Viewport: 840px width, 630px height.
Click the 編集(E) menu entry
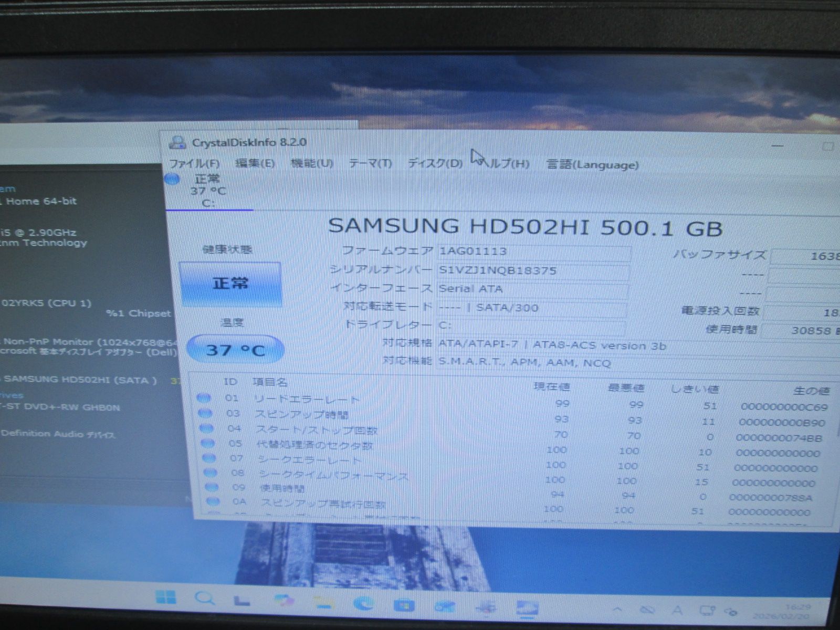pyautogui.click(x=255, y=163)
